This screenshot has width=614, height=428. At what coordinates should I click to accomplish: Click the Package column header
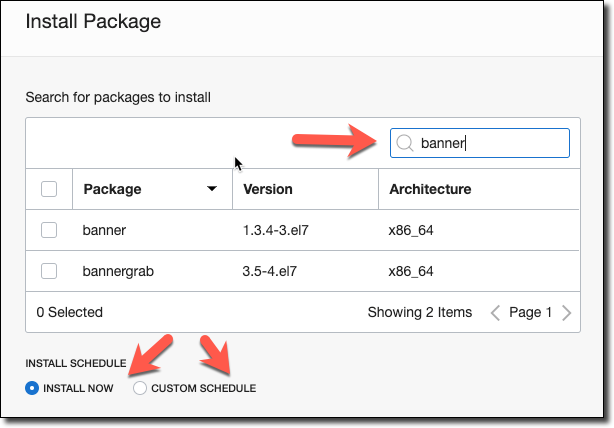pyautogui.click(x=112, y=189)
